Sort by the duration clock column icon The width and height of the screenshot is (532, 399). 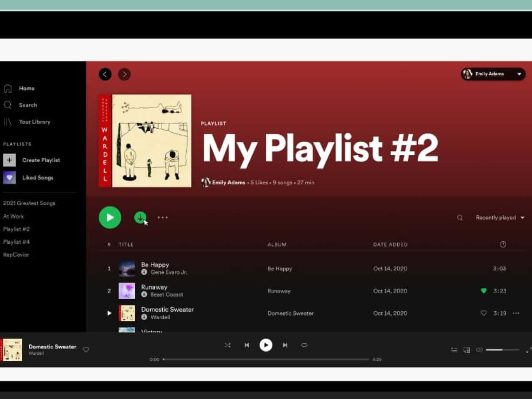(x=503, y=244)
